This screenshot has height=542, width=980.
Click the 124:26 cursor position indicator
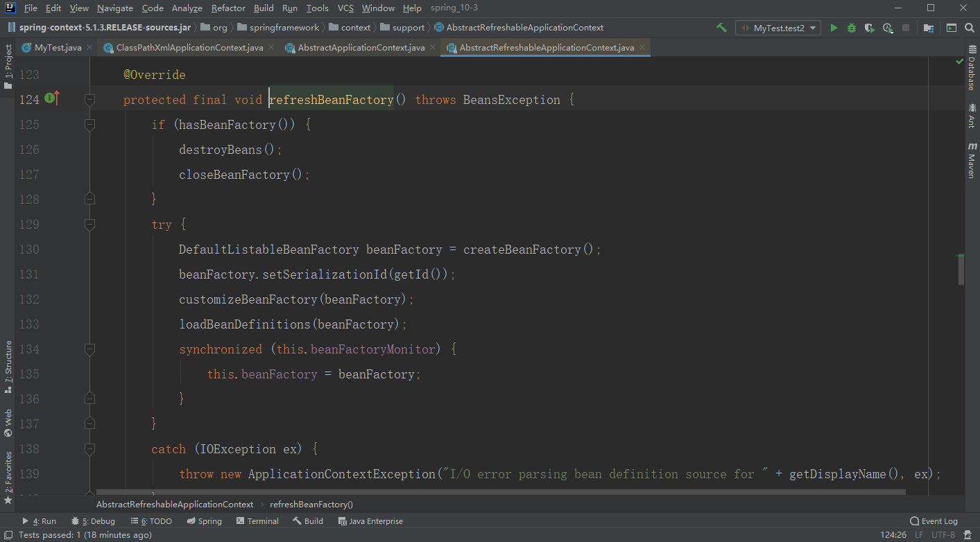click(x=893, y=535)
